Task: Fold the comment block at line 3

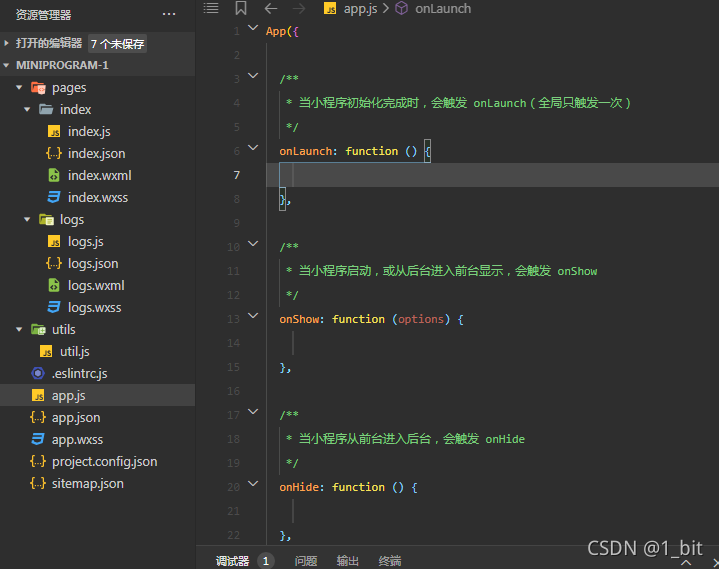Action: (x=253, y=76)
